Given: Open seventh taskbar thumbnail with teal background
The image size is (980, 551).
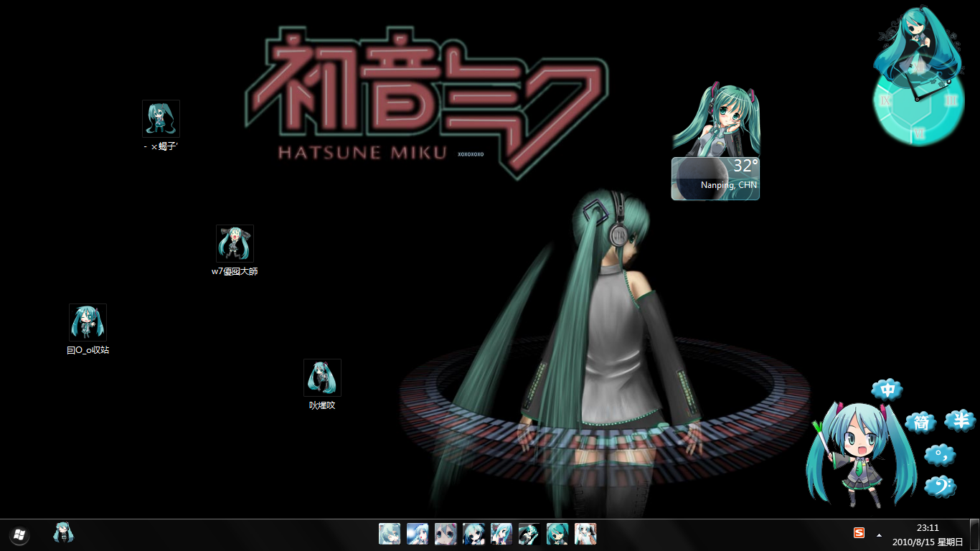Looking at the screenshot, I should click(557, 534).
